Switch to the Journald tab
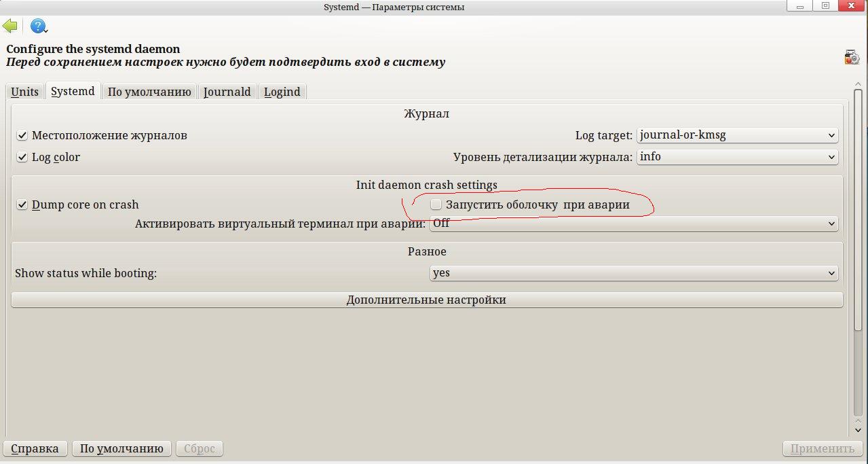868x464 pixels. (x=227, y=92)
